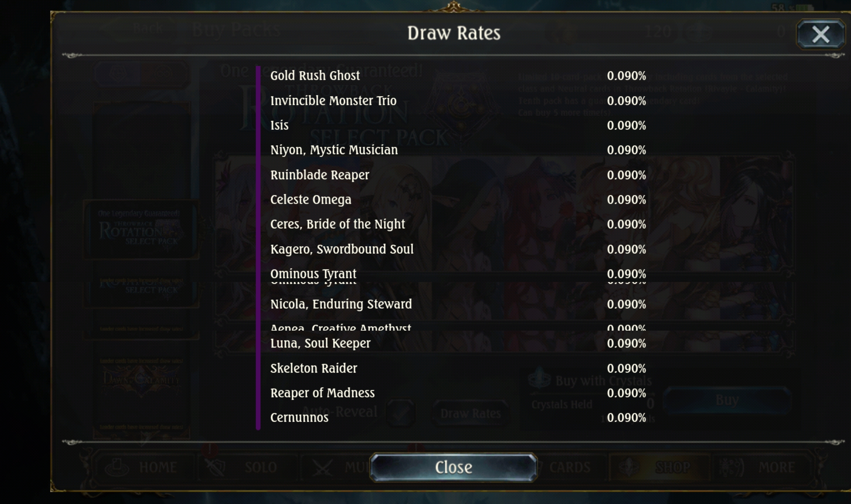Click the Isis card name
851x504 pixels.
279,126
